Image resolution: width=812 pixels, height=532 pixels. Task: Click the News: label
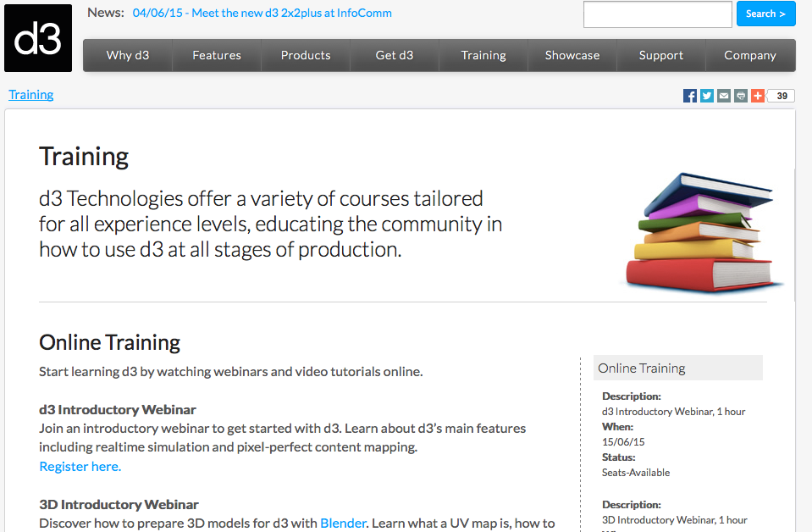click(x=106, y=13)
